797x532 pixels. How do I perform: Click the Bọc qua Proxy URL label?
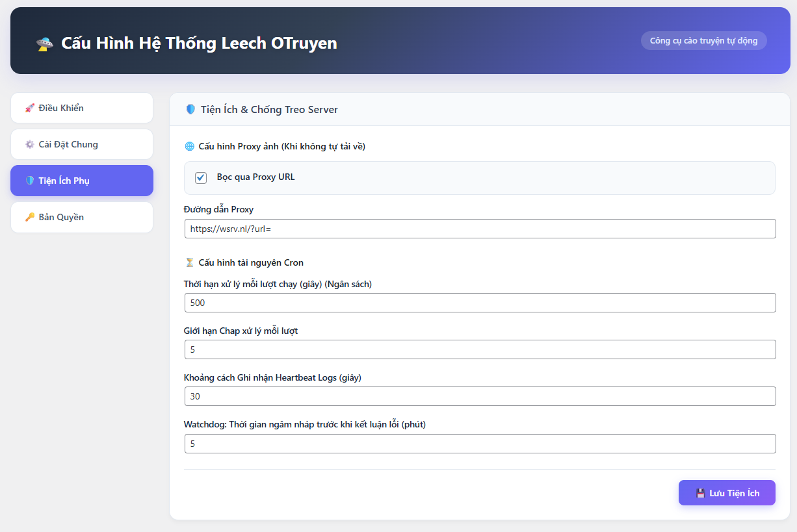[x=255, y=177]
